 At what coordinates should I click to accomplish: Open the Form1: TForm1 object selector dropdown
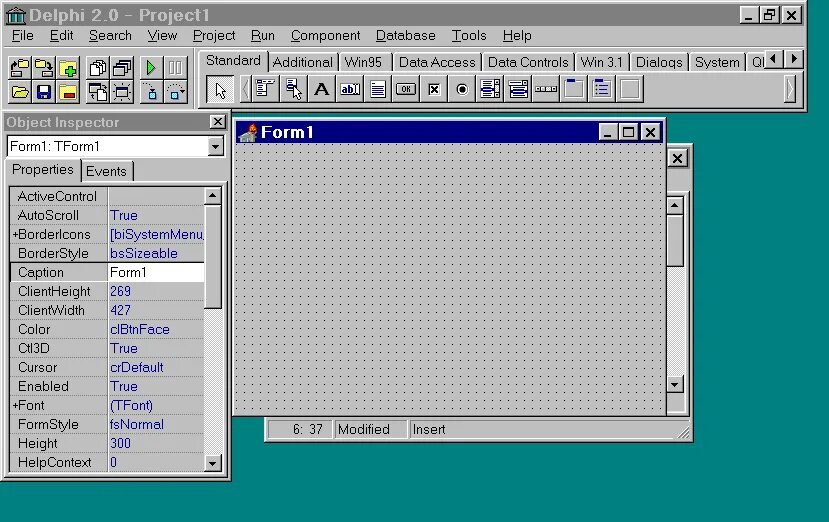[215, 146]
